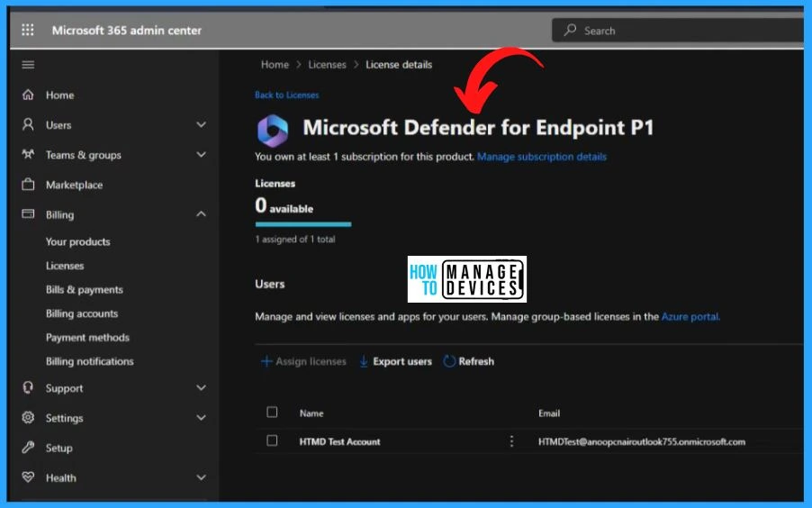The width and height of the screenshot is (812, 508).
Task: Open Billing accounts
Action: [x=82, y=313]
